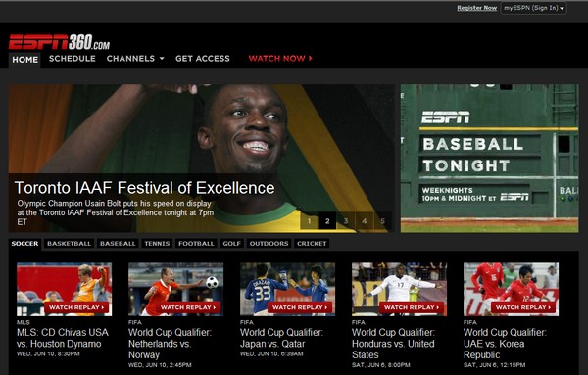Image resolution: width=588 pixels, height=375 pixels.
Task: Click the ESPN360.com logo
Action: 59,41
